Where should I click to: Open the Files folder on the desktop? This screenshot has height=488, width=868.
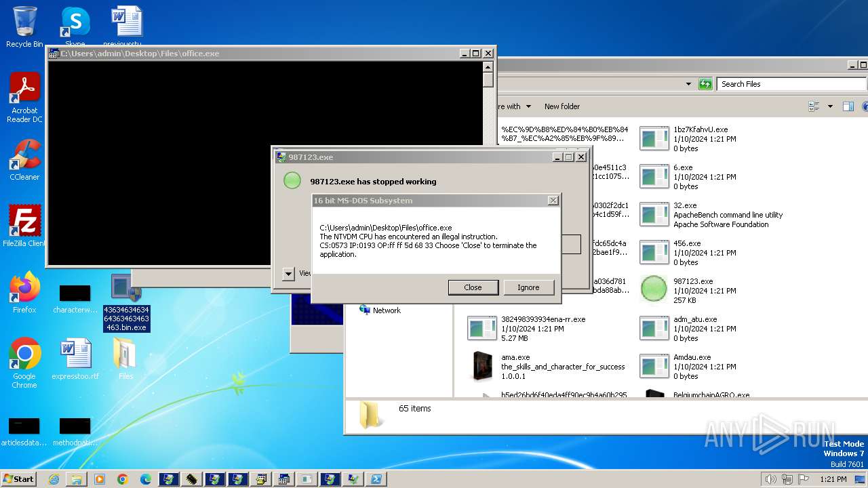(x=125, y=359)
